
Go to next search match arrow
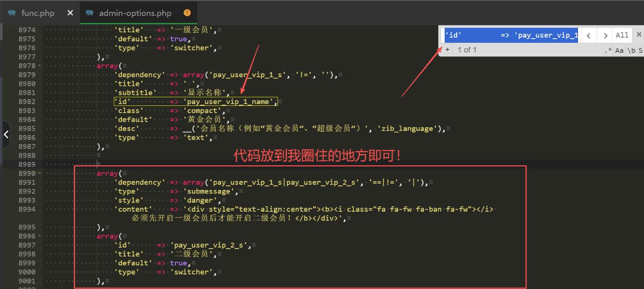[604, 35]
